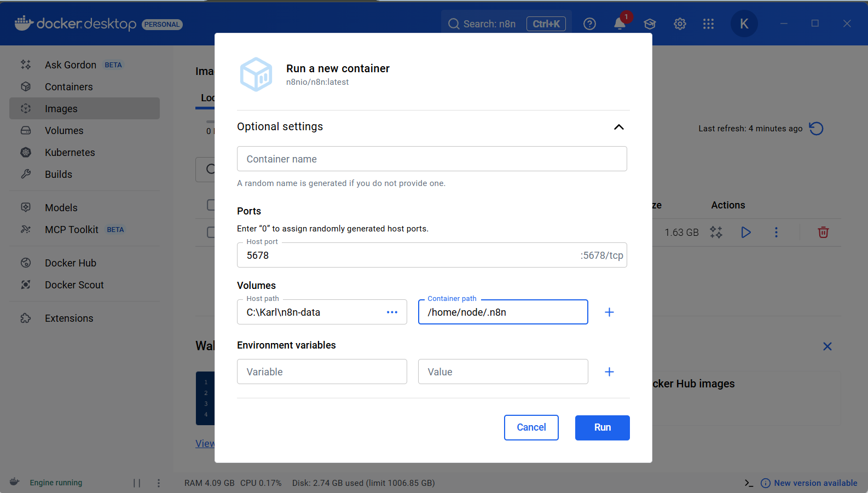The image size is (868, 493).
Task: Open the learning center graduation cap icon
Action: [650, 24]
